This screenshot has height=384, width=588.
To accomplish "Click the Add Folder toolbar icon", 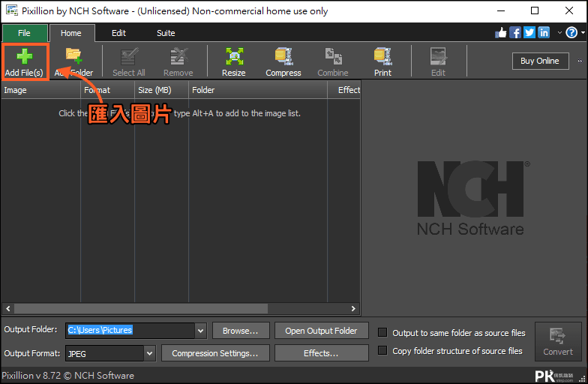I will 73,55.
